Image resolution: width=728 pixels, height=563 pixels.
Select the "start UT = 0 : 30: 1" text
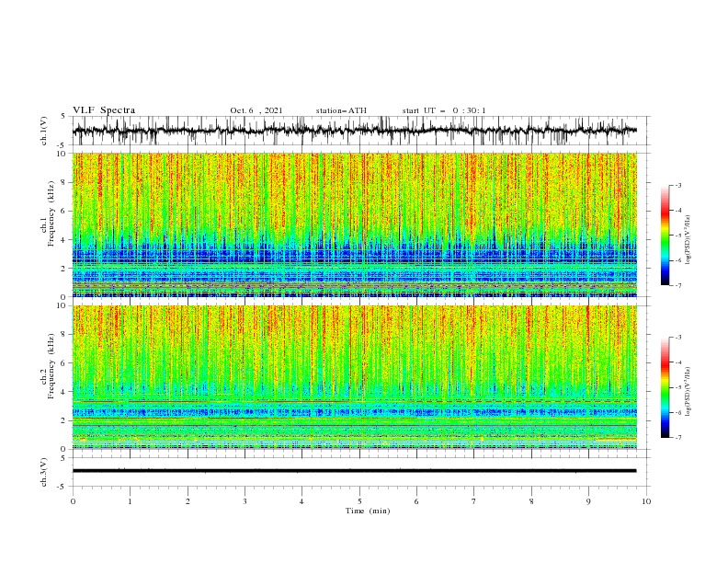click(444, 110)
